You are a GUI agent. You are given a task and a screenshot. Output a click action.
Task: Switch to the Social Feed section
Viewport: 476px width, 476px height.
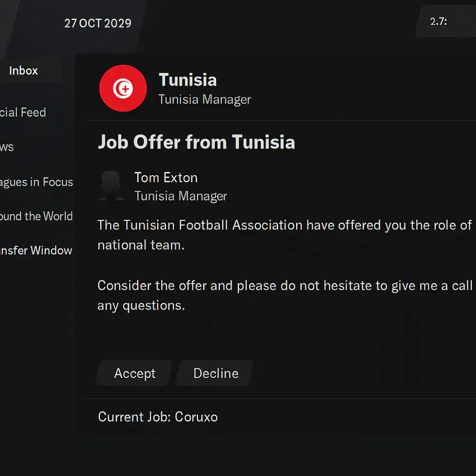[23, 112]
